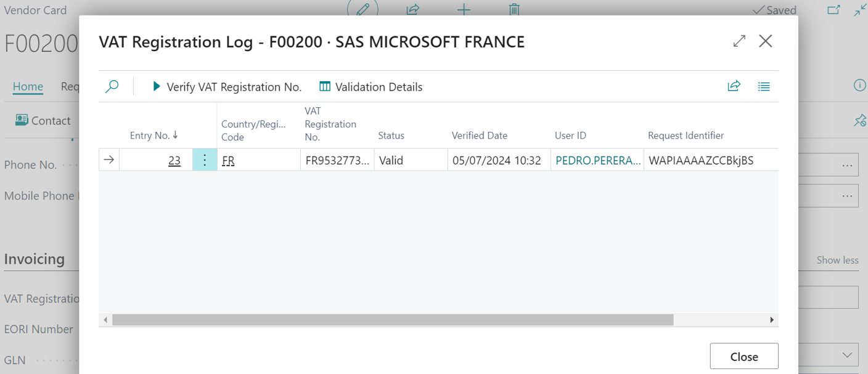Click the Status column header
This screenshot has width=868, height=374.
(391, 136)
